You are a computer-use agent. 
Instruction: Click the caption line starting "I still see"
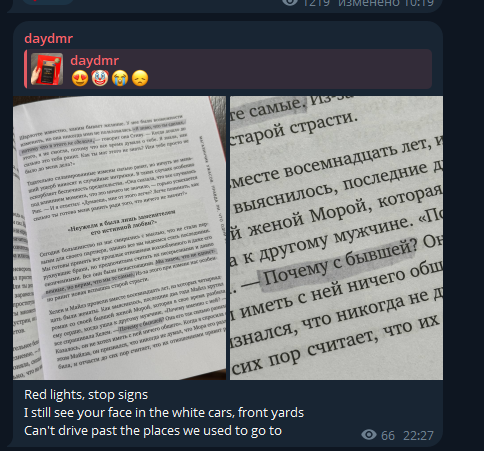[x=164, y=413]
